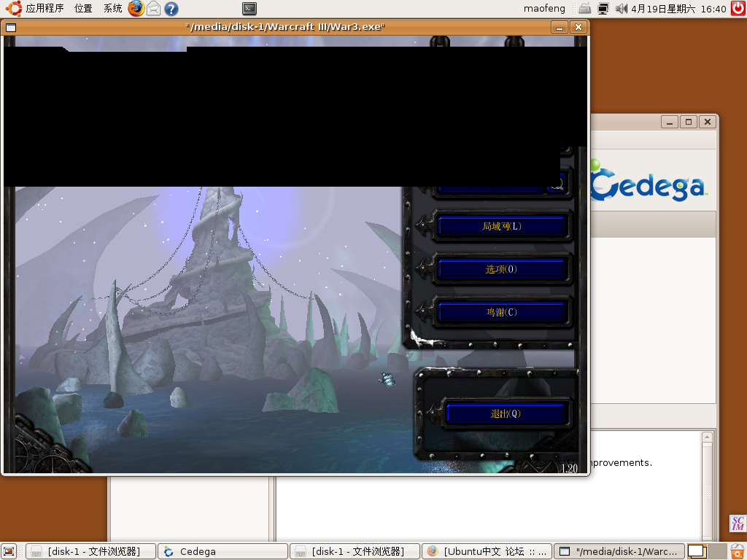Launch terminal from the top panel
Screen dimensions: 747x560
click(249, 8)
